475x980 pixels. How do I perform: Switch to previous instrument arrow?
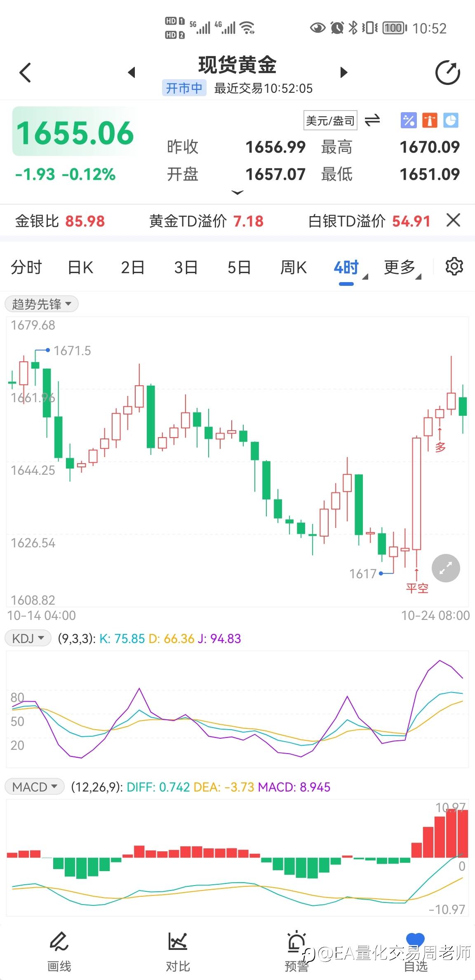(x=132, y=73)
